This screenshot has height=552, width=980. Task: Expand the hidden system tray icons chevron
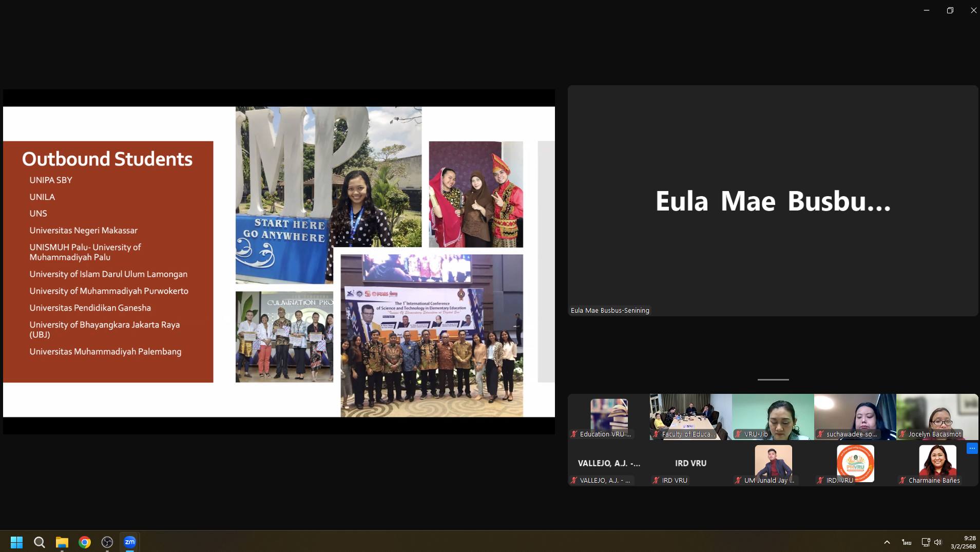tap(887, 542)
